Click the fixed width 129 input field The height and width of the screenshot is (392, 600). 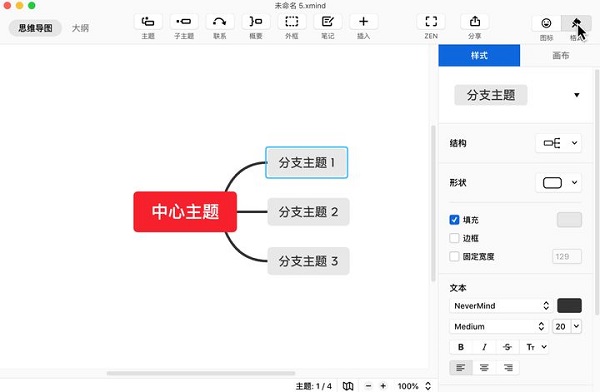(567, 256)
